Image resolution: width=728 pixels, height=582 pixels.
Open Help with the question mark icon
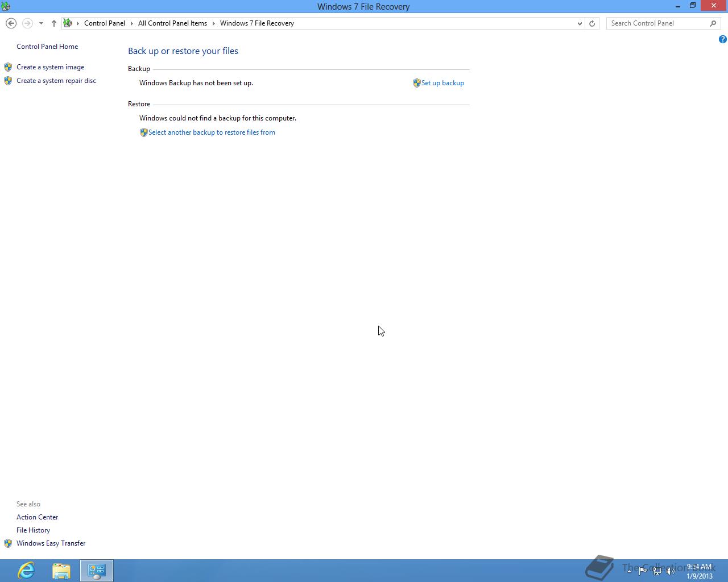click(722, 39)
